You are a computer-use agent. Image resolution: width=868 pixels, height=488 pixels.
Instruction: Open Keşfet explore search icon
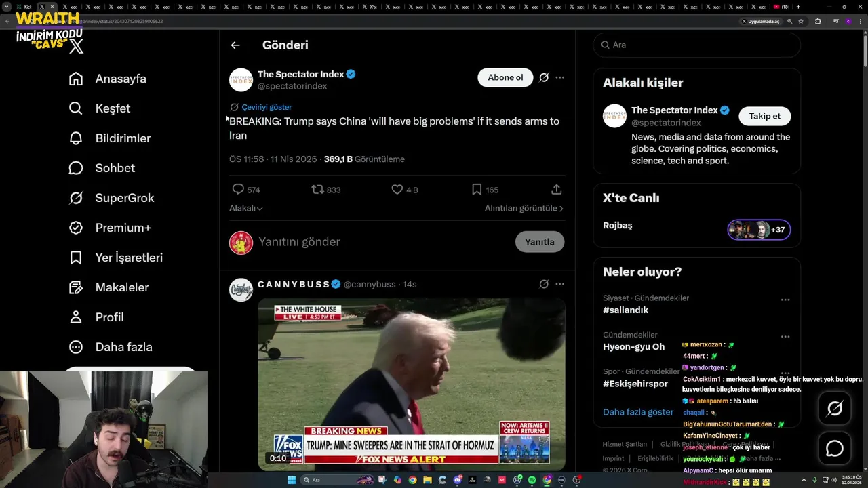[76, 108]
